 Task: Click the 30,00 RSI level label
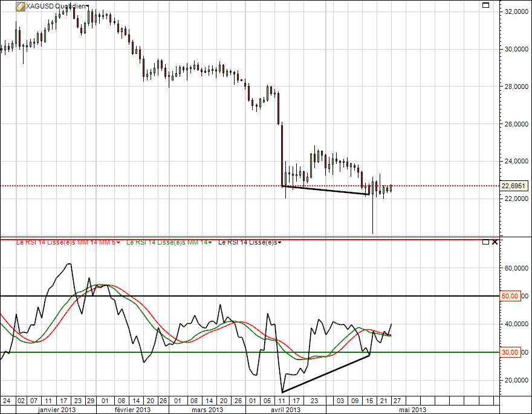coord(510,352)
